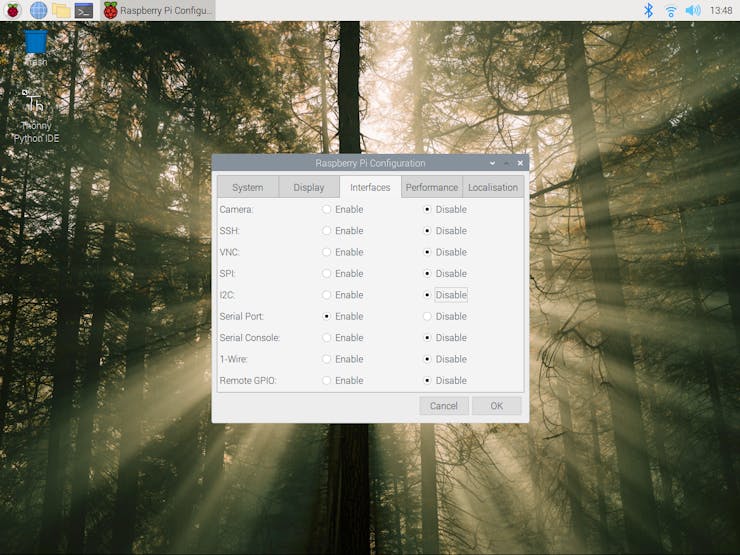Enable SSH
The height and width of the screenshot is (555, 740).
[343, 230]
